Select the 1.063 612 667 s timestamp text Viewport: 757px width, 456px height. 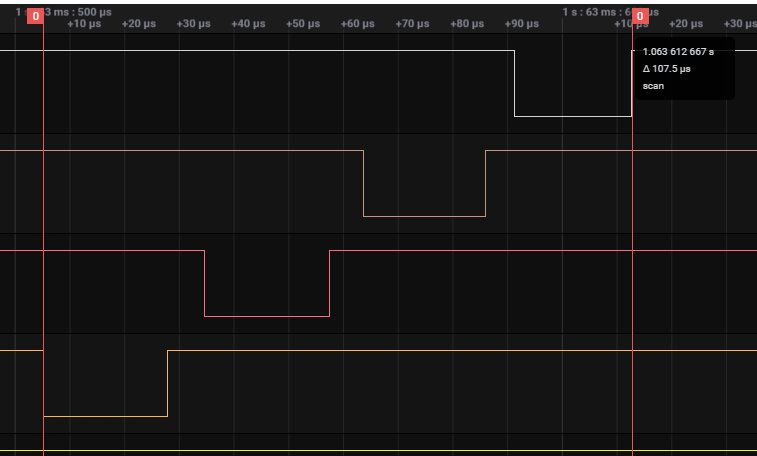click(x=685, y=52)
